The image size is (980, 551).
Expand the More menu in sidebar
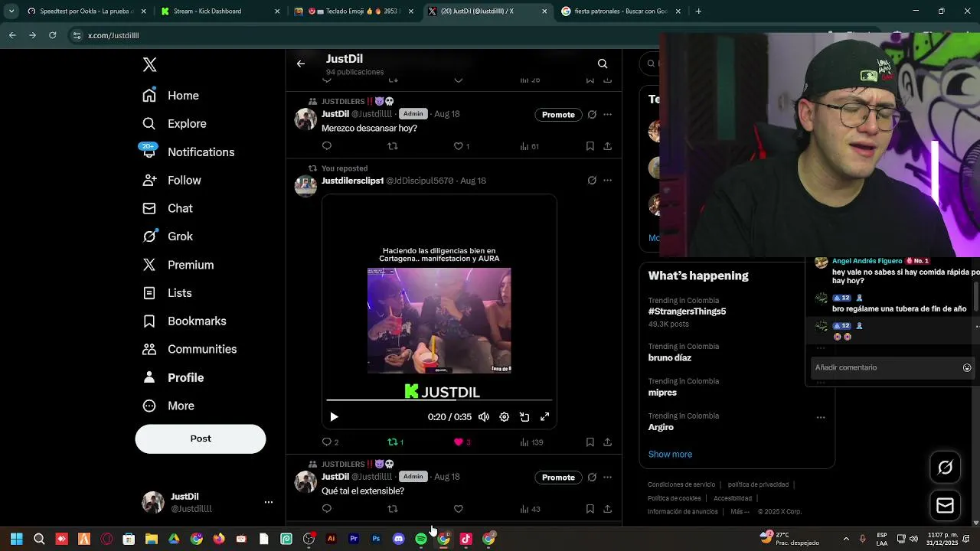click(168, 406)
